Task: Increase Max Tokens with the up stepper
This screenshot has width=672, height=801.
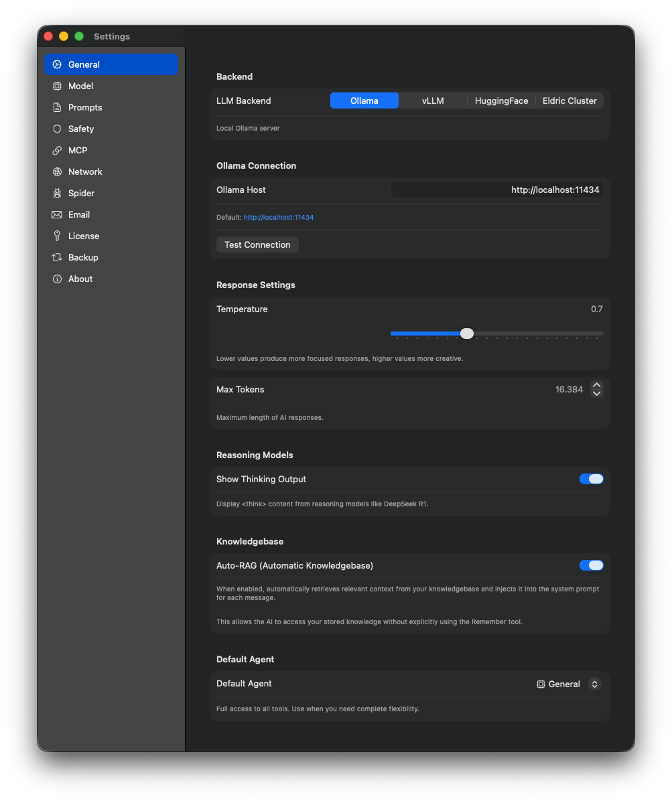Action: (x=596, y=384)
